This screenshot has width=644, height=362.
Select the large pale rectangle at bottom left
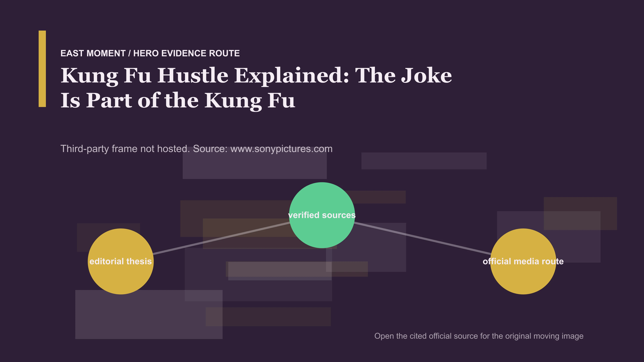pos(149,314)
